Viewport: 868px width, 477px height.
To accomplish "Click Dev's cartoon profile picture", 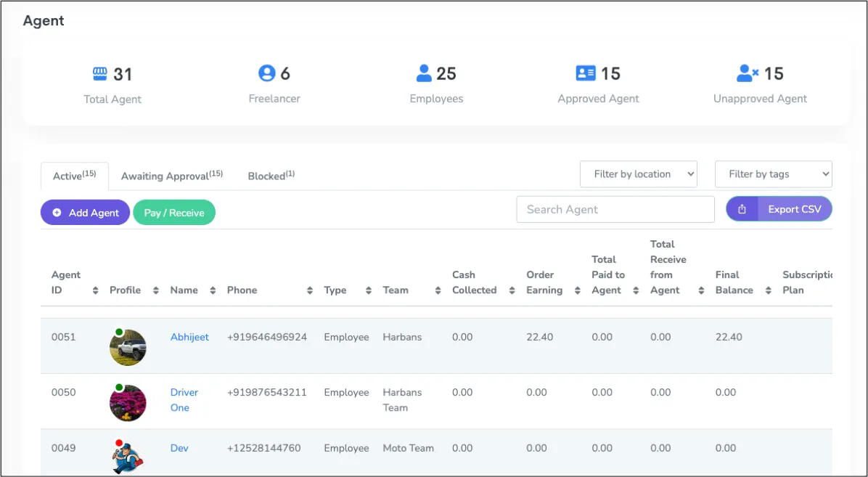I will pos(128,457).
